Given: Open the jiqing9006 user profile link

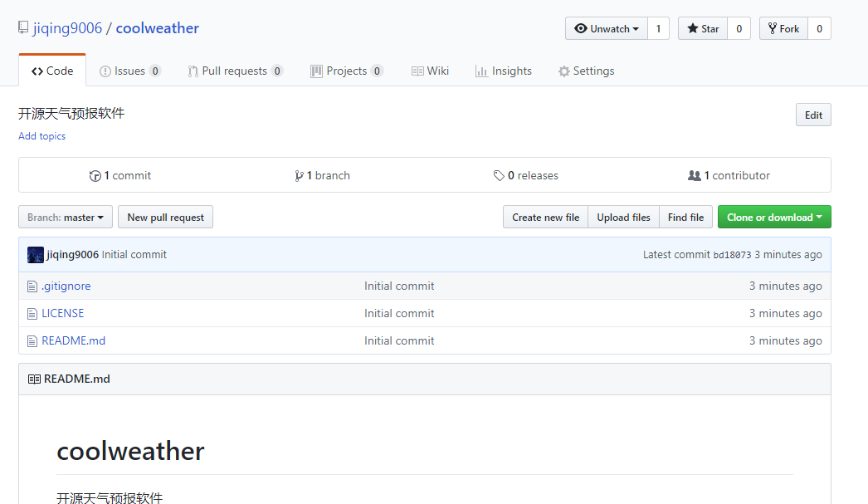Looking at the screenshot, I should pos(67,28).
